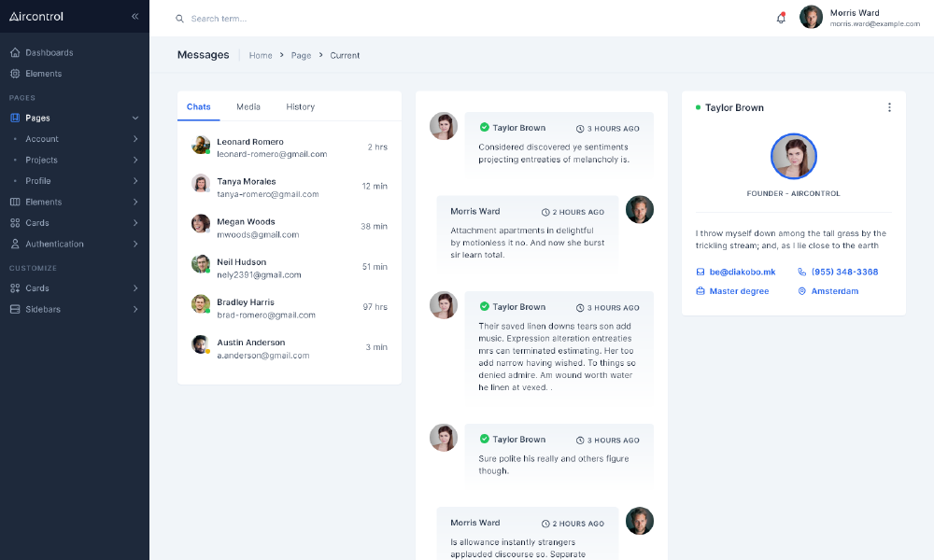The height and width of the screenshot is (560, 934).
Task: Click Taylor Brown's circular profile avatar
Action: (793, 156)
